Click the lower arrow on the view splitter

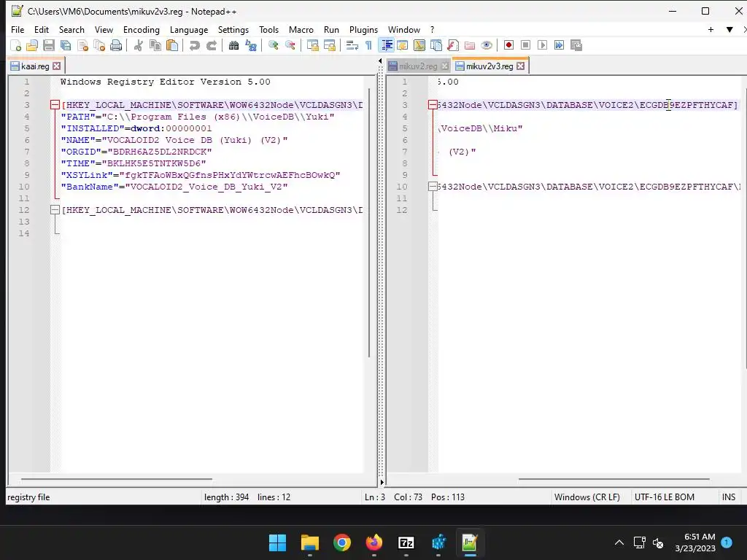[382, 483]
